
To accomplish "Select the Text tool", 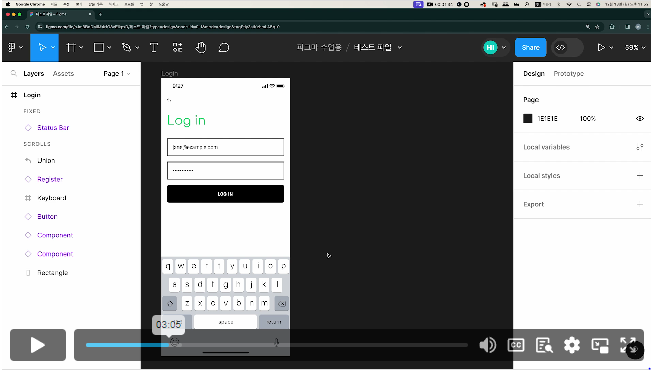I will click(x=154, y=48).
